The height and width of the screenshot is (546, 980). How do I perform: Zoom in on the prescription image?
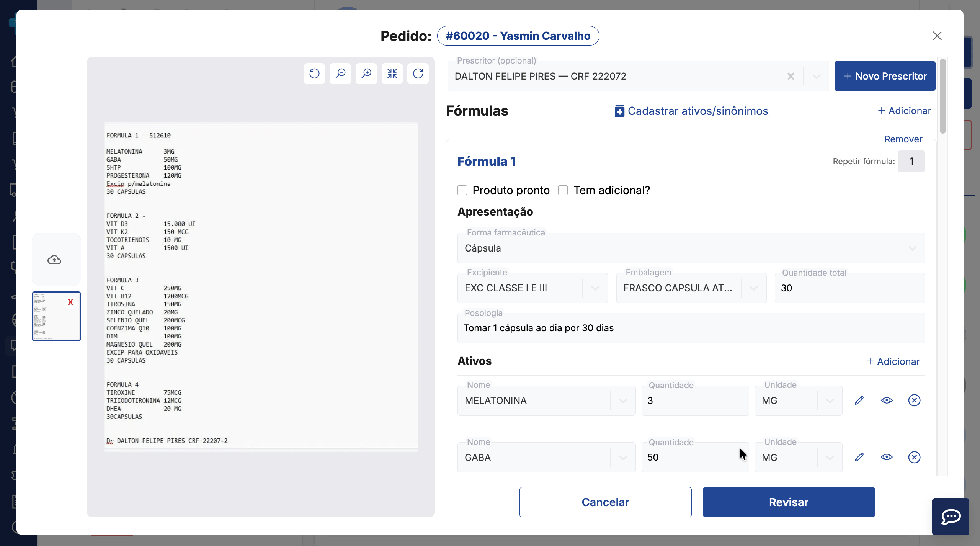tap(366, 74)
